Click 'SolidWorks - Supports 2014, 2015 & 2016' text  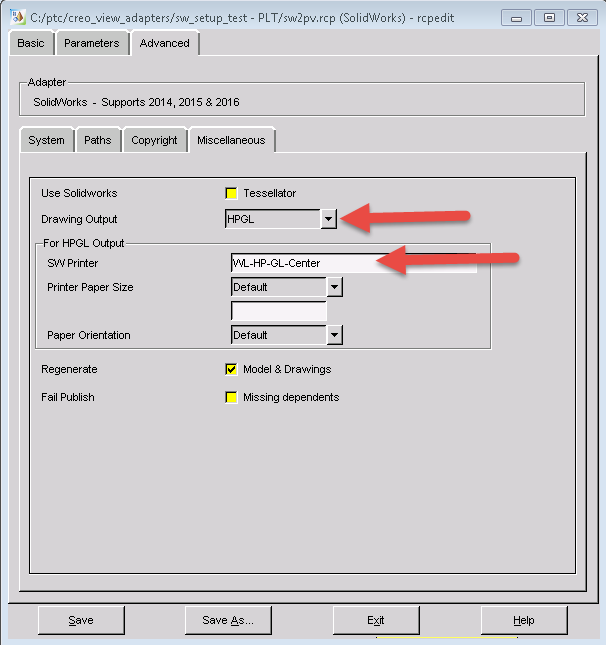pos(136,102)
